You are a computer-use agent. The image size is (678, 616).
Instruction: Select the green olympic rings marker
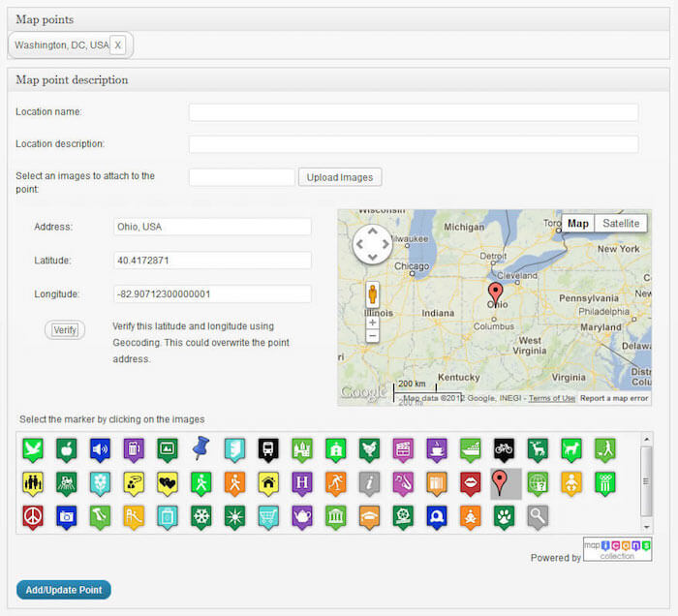tap(605, 483)
